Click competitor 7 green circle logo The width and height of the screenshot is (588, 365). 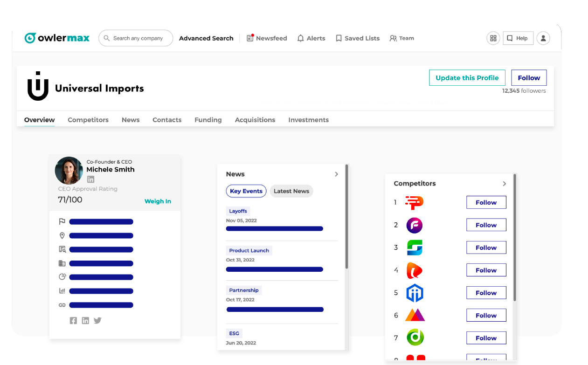[415, 337]
